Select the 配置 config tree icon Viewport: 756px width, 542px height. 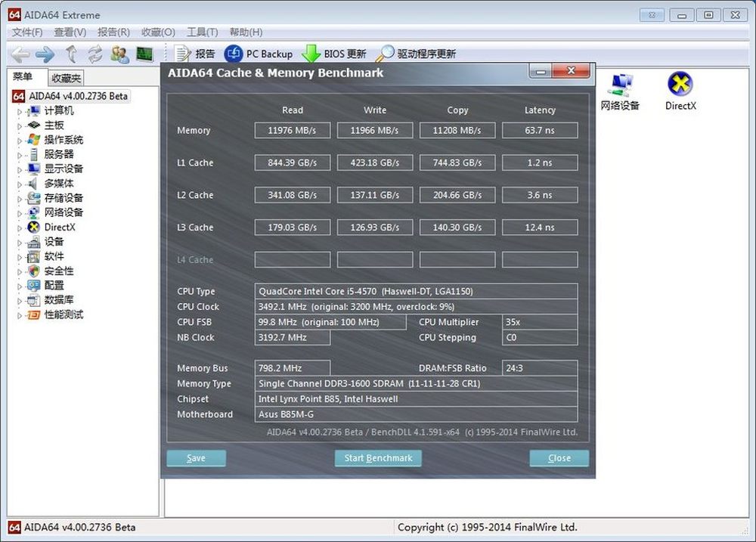click(x=34, y=286)
